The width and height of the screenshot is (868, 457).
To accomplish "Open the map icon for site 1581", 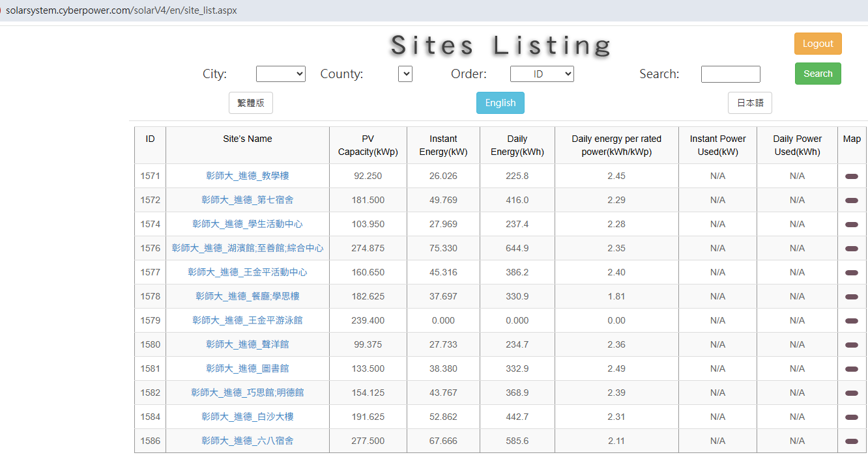I will click(852, 368).
